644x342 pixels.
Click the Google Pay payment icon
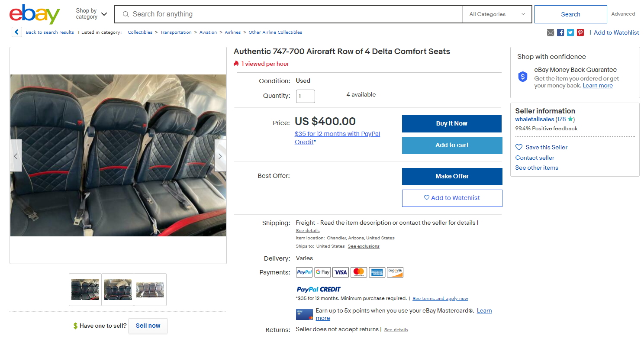point(322,272)
